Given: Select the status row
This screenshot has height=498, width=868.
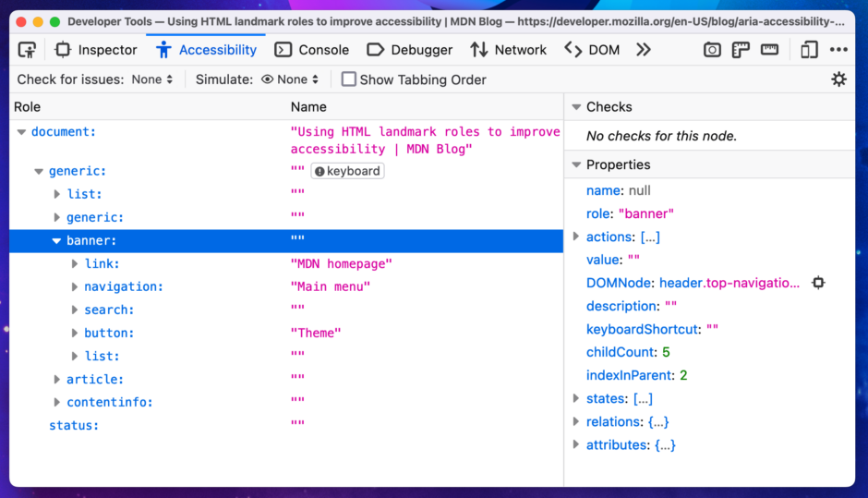Looking at the screenshot, I should point(286,425).
